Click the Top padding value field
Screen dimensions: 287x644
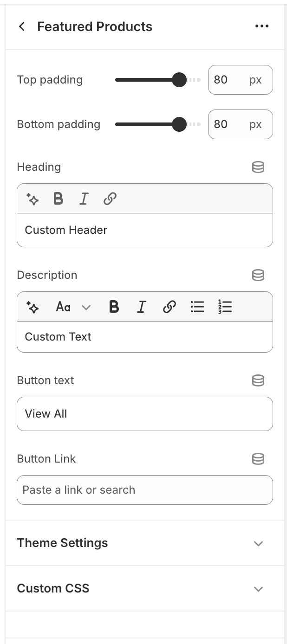point(241,80)
